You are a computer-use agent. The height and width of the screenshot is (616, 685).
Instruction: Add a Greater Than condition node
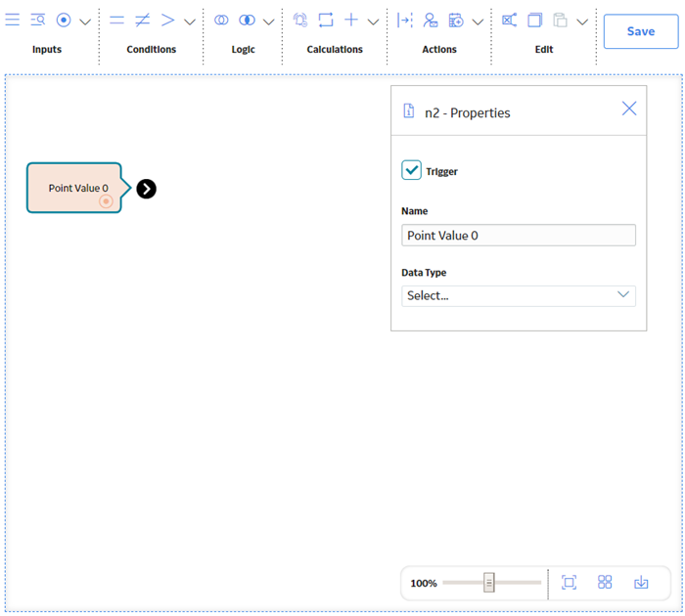click(x=168, y=21)
